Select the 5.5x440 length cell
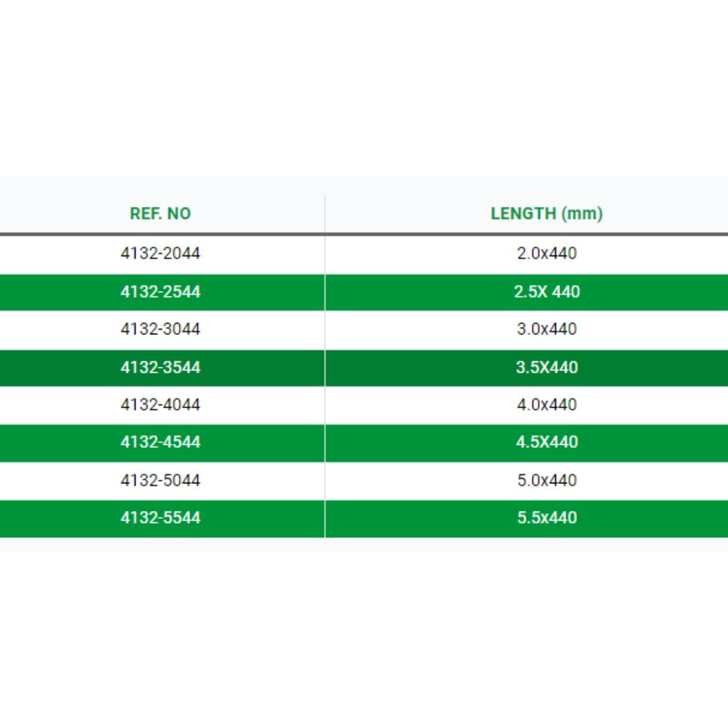Image resolution: width=728 pixels, height=728 pixels. click(546, 518)
